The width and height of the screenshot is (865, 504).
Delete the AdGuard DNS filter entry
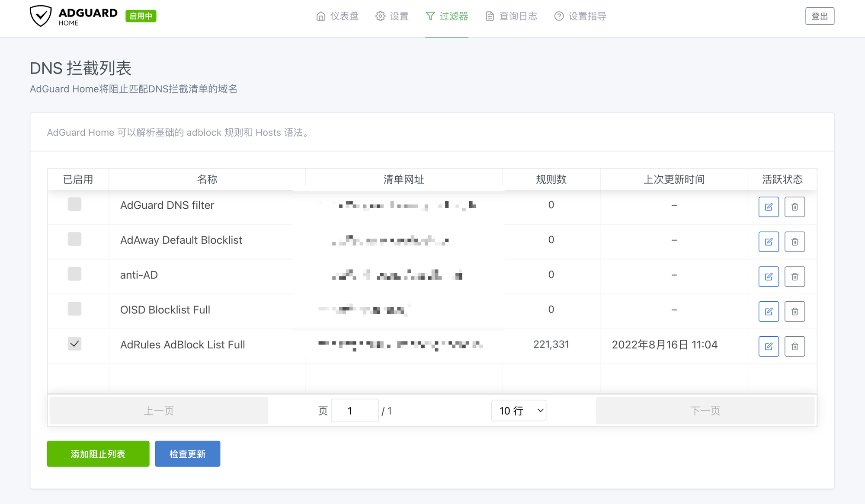point(795,207)
